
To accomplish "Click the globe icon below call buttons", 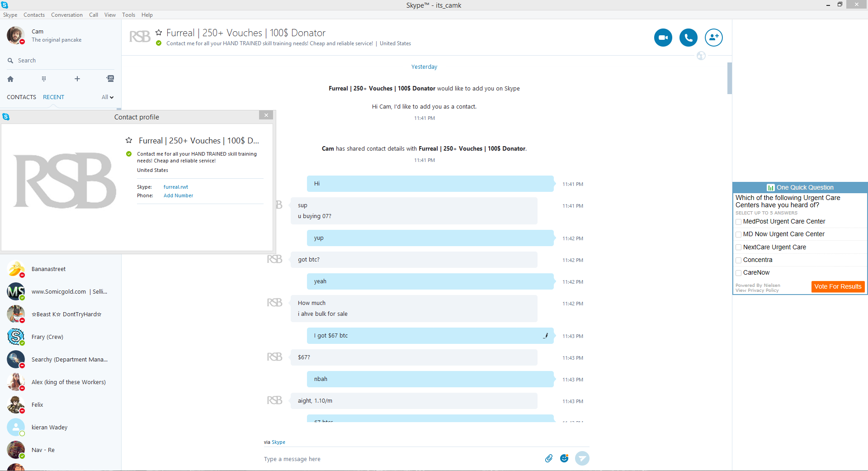I will 701,56.
